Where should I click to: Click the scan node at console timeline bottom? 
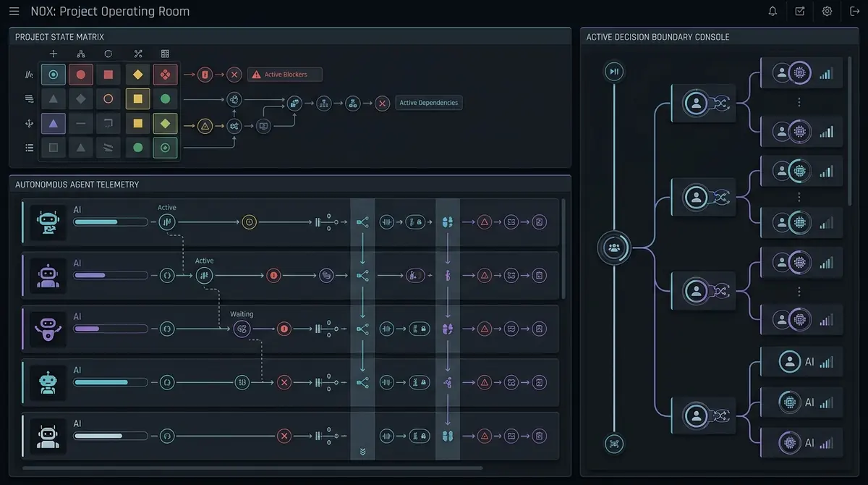614,444
